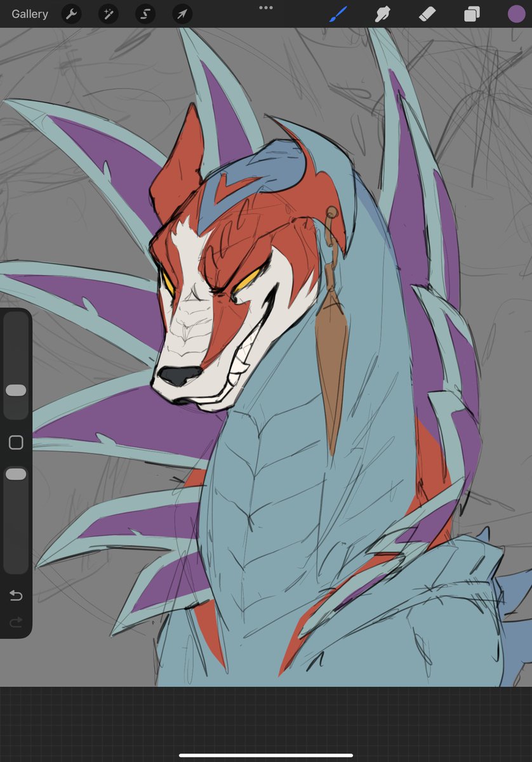Open the Adjustments magic wand menu
The width and height of the screenshot is (532, 762).
coord(108,14)
